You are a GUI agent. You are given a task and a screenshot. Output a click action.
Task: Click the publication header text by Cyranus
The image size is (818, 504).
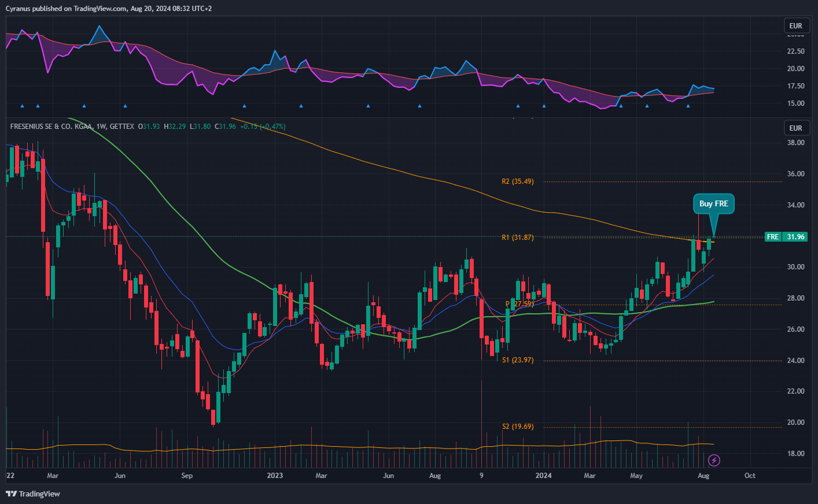tap(109, 9)
